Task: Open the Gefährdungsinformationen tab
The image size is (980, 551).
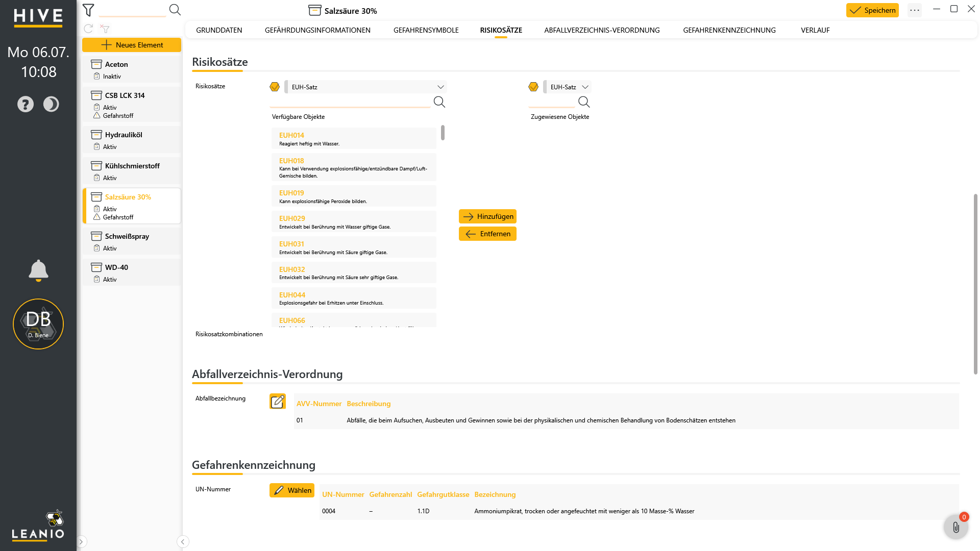Action: point(317,30)
